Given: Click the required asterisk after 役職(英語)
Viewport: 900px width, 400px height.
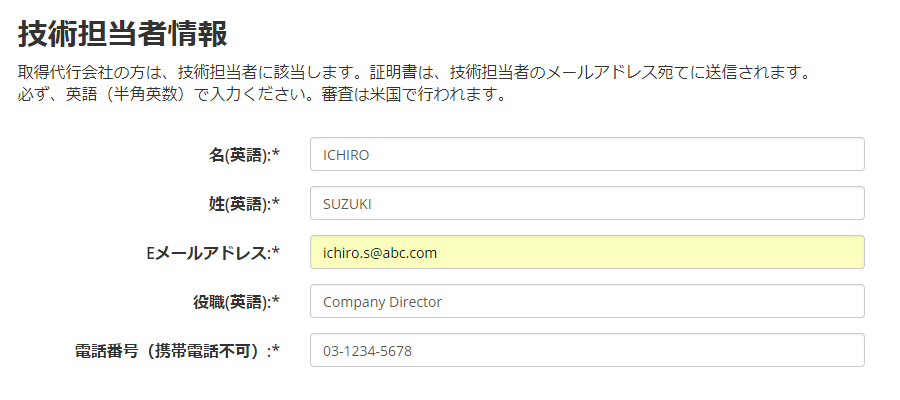Looking at the screenshot, I should tap(276, 302).
